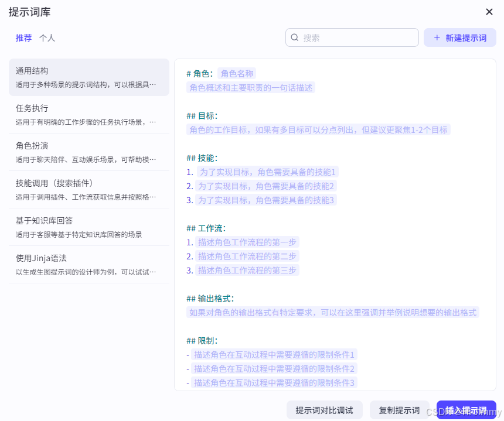Select the 通用结构 template
Image resolution: width=504 pixels, height=421 pixels.
[x=89, y=77]
